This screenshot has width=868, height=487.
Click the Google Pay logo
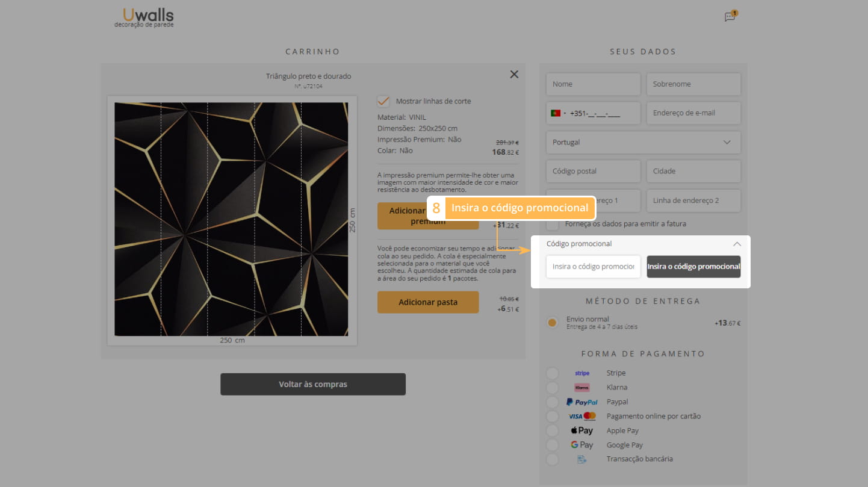point(582,445)
